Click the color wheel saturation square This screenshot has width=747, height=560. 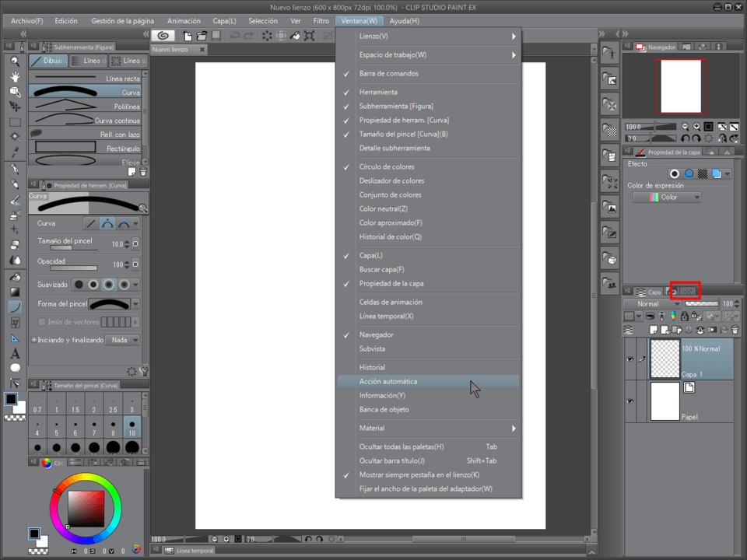click(x=86, y=509)
